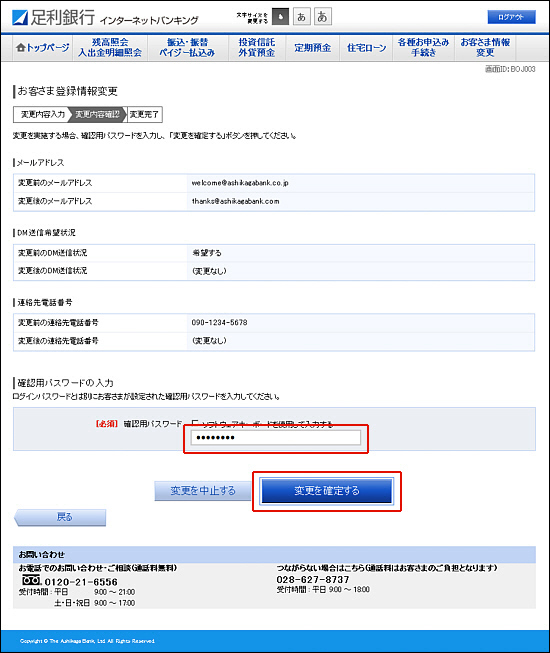Select the medium font size button
Screen dimensions: 550x653
[301, 17]
